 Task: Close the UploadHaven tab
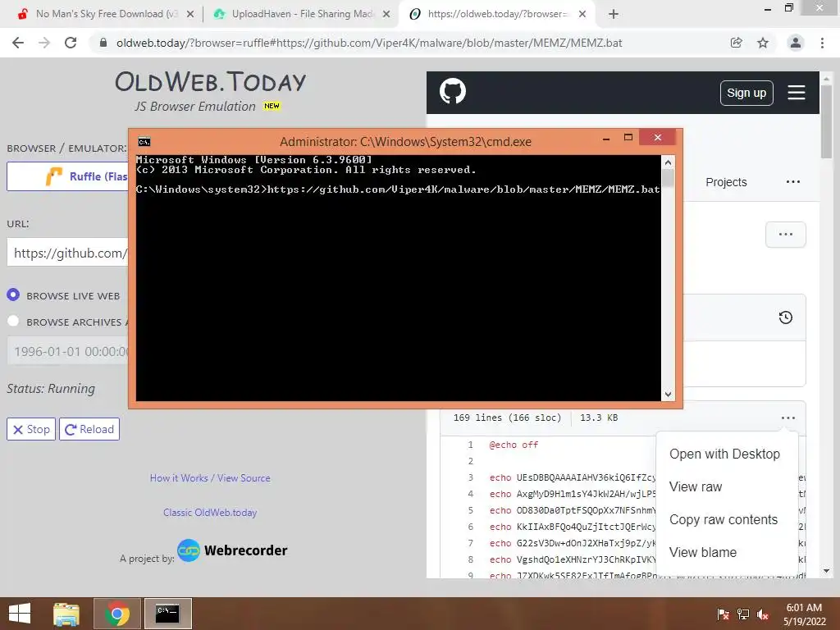click(386, 14)
